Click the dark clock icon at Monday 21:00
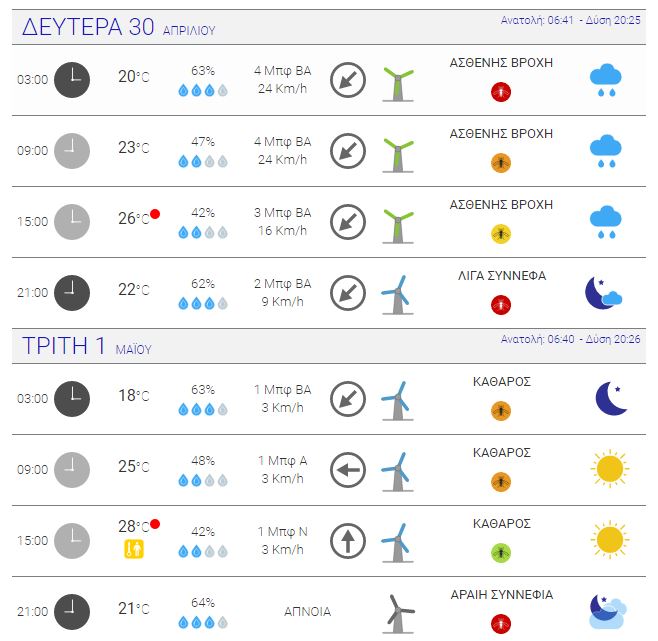This screenshot has width=658, height=641. click(x=72, y=293)
